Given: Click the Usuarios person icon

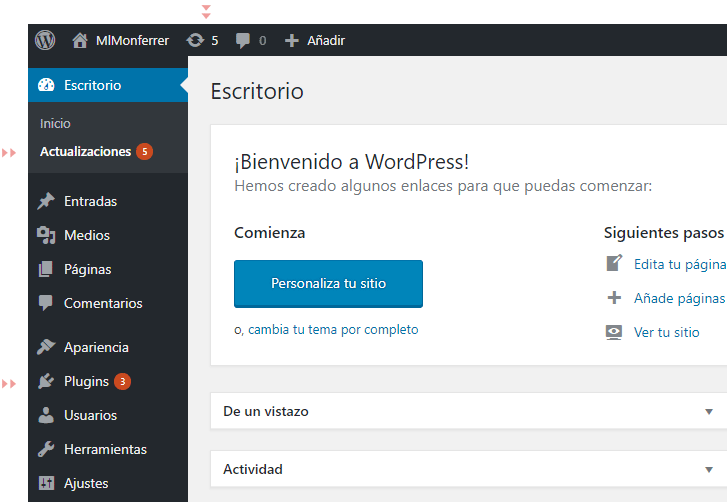Looking at the screenshot, I should pyautogui.click(x=46, y=415).
